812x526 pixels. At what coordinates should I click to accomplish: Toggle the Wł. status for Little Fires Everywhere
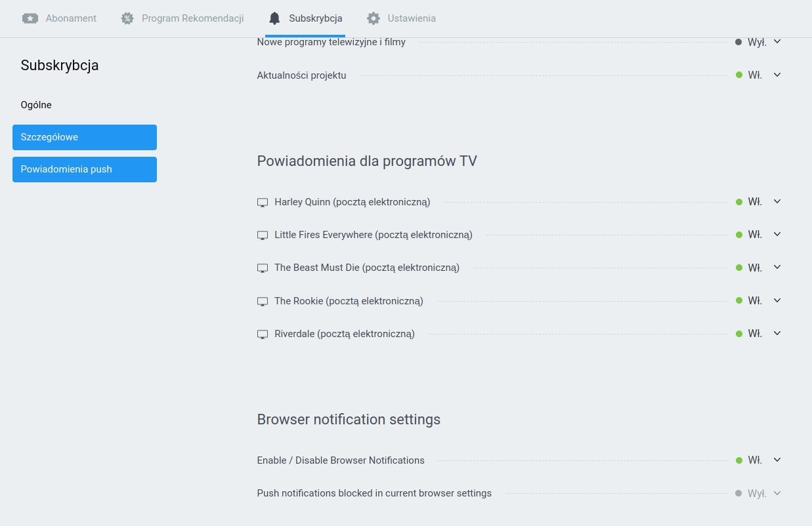pos(749,235)
